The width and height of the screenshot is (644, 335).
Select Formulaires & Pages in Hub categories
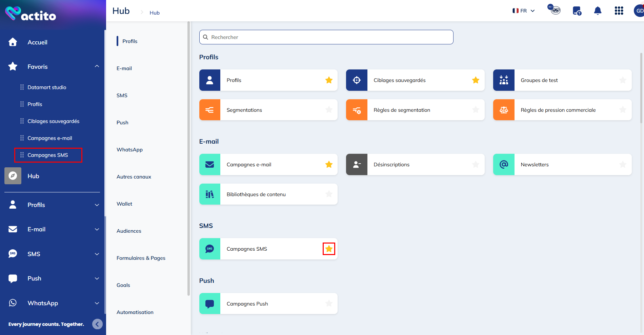pyautogui.click(x=141, y=258)
